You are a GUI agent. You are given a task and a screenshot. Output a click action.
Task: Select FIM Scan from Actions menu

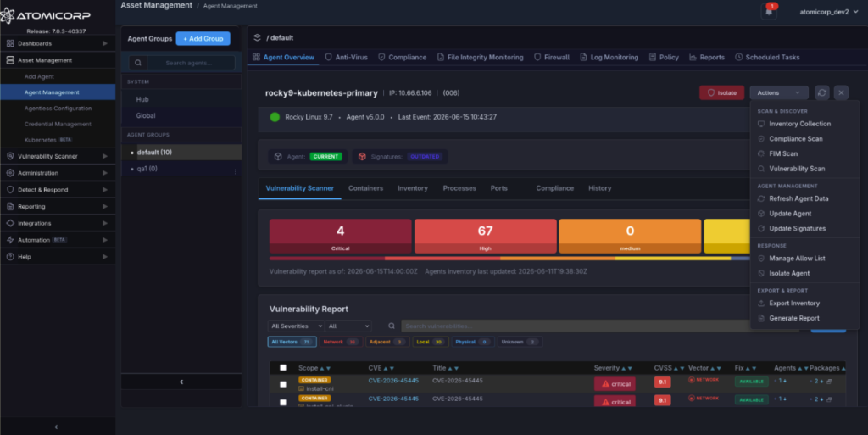(x=804, y=153)
